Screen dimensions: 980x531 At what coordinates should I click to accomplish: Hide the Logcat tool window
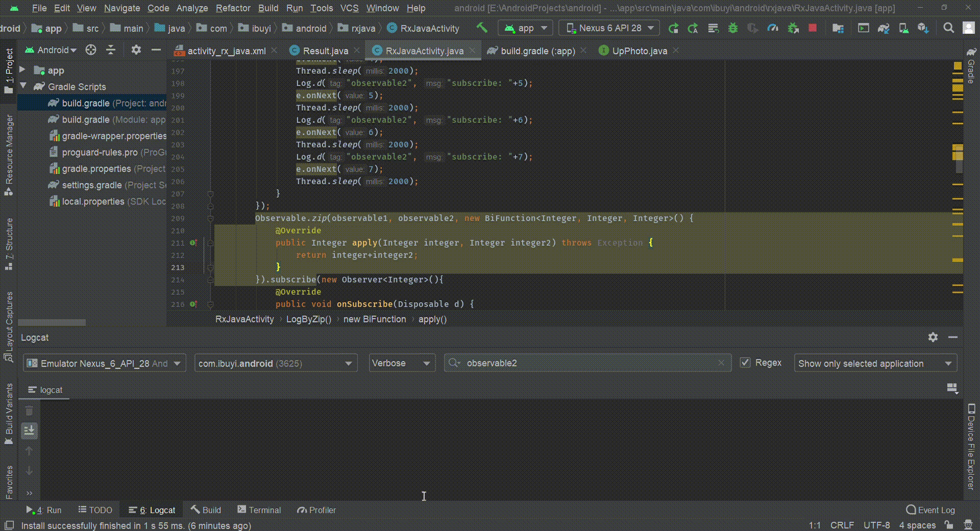pyautogui.click(x=952, y=337)
